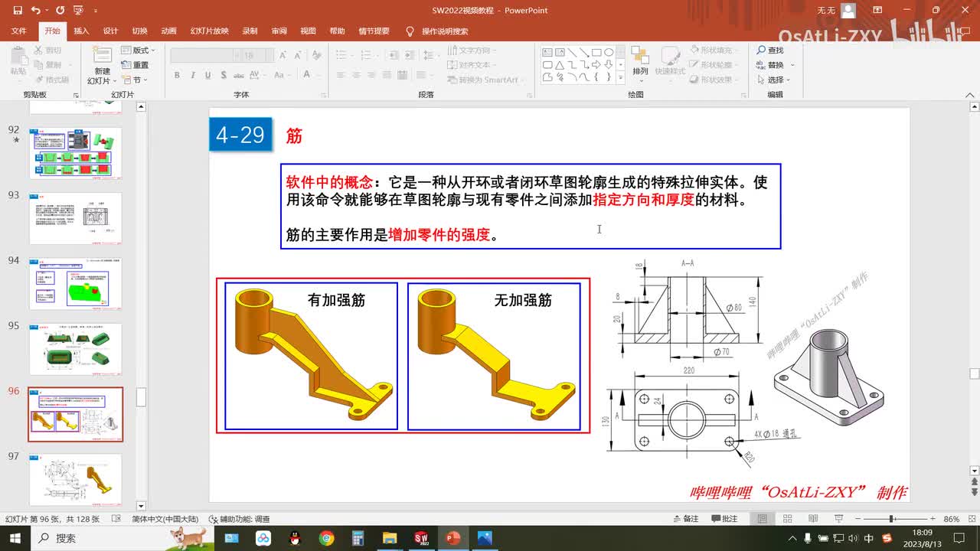Open the font dialog launcher in 字体 group
The image size is (980, 551).
tap(323, 94)
